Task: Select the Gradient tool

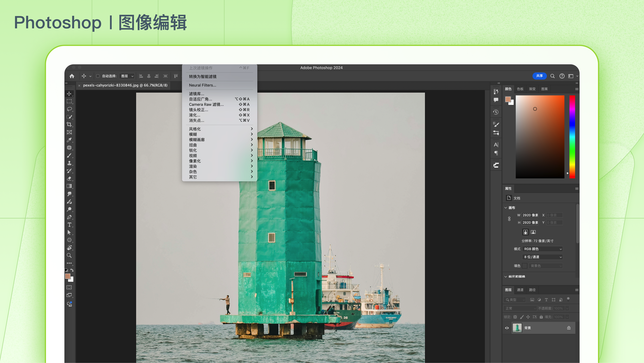Action: pos(69,186)
